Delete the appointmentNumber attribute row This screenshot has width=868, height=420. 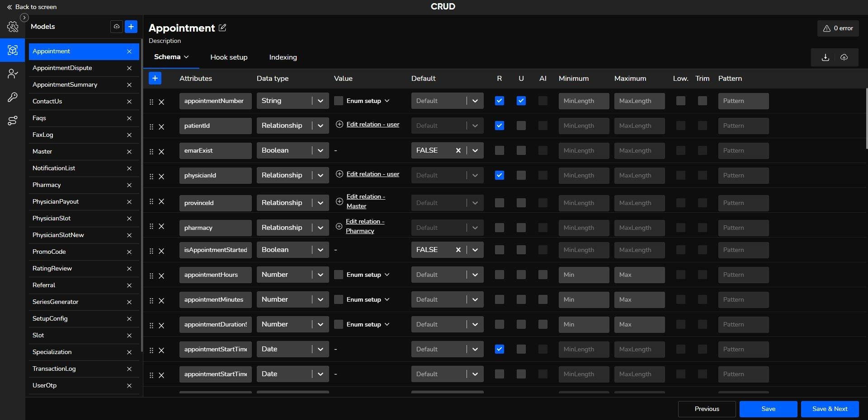[x=161, y=102]
